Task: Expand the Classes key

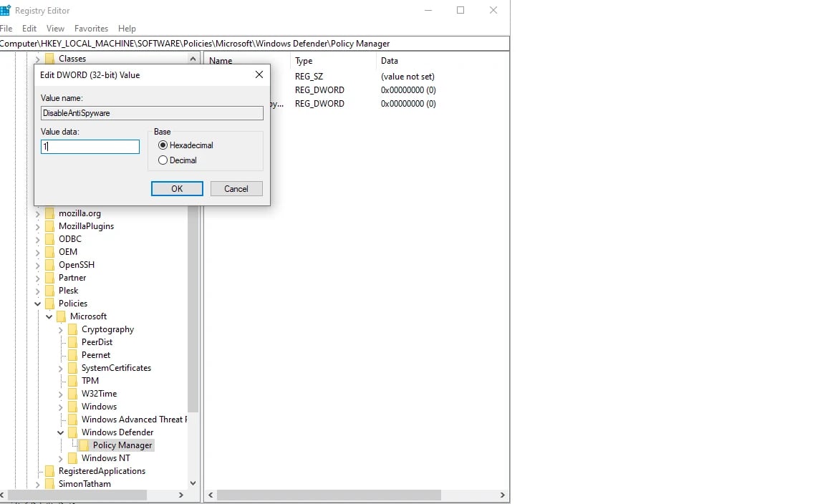Action: pos(37,59)
